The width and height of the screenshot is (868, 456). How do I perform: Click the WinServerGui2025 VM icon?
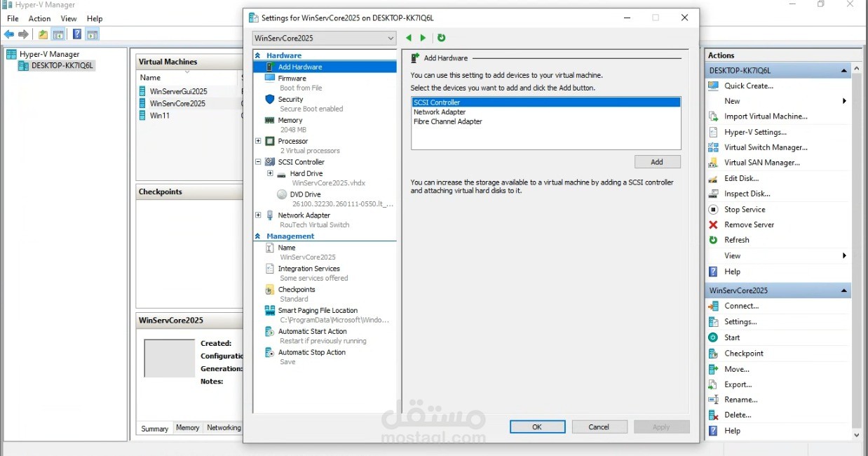tap(143, 91)
